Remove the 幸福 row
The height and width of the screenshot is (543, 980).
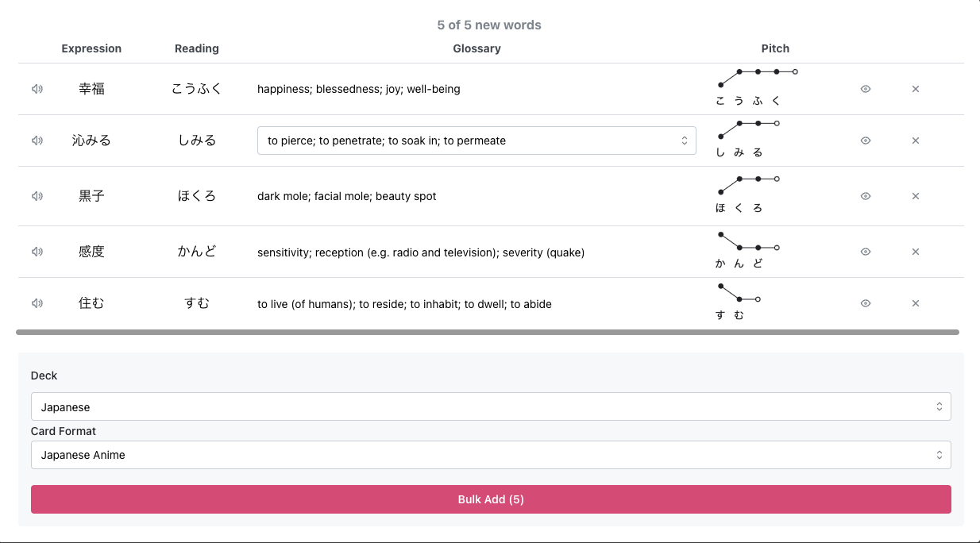coord(915,89)
